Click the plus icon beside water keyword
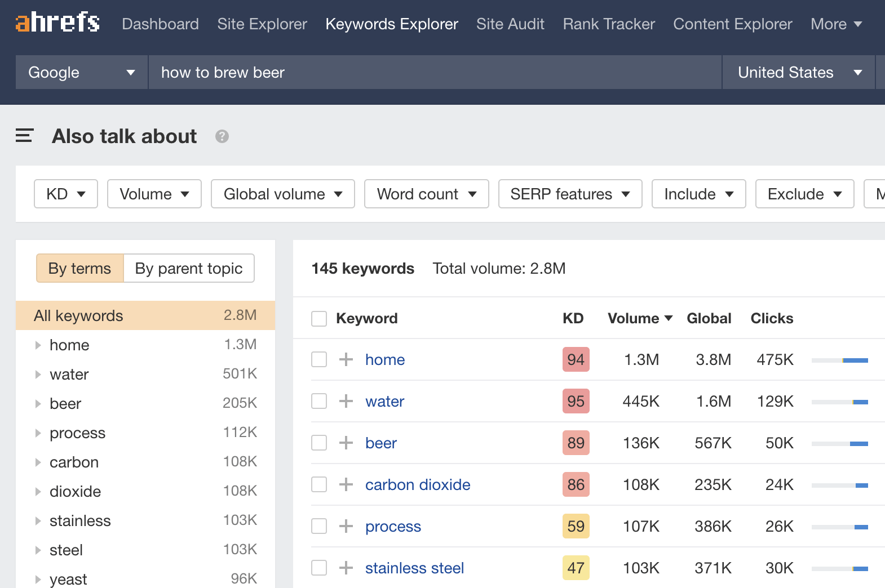885x588 pixels. coord(346,401)
